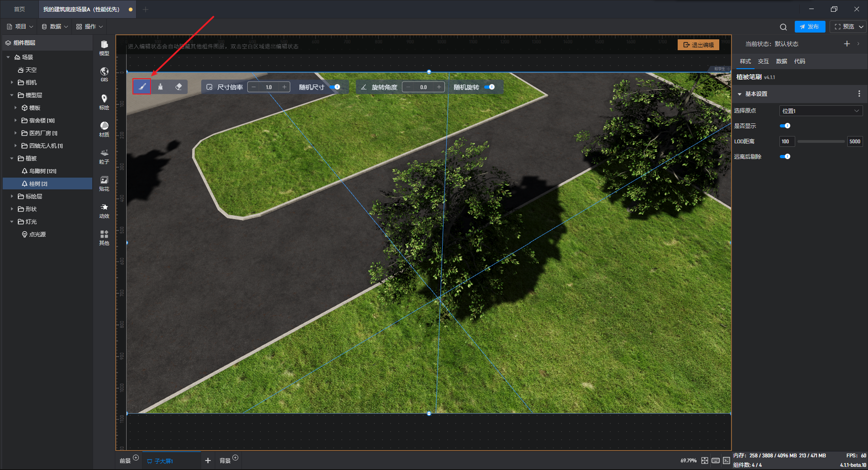Viewport: 868px width, 470px height.
Task: Select the eraser tool in toolbar
Action: 179,87
